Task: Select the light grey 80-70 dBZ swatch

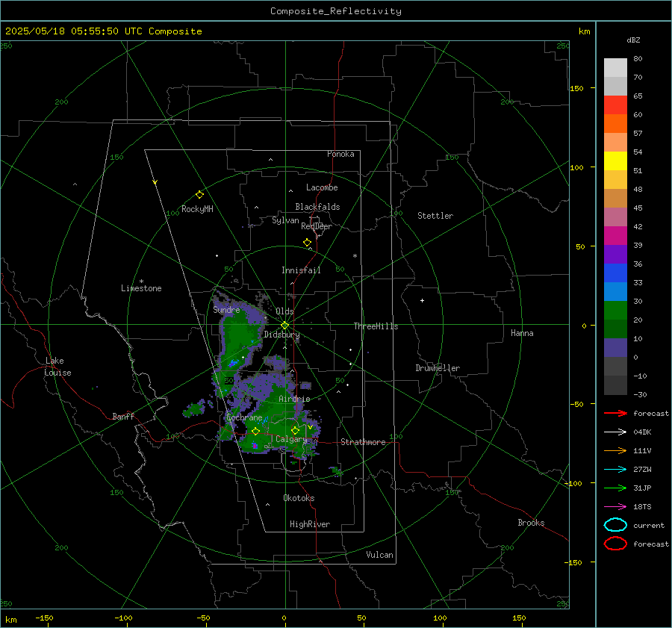Action: click(x=615, y=68)
